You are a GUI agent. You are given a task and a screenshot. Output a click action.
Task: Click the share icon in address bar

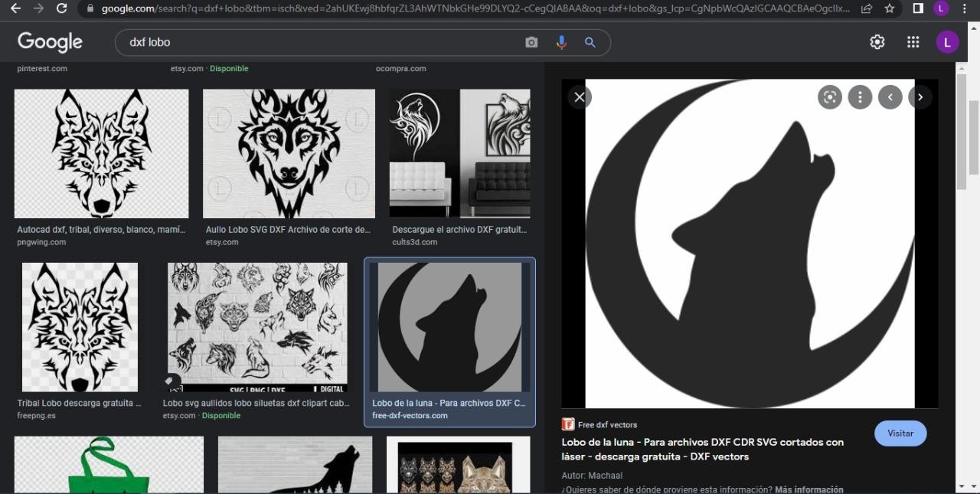[x=867, y=8]
